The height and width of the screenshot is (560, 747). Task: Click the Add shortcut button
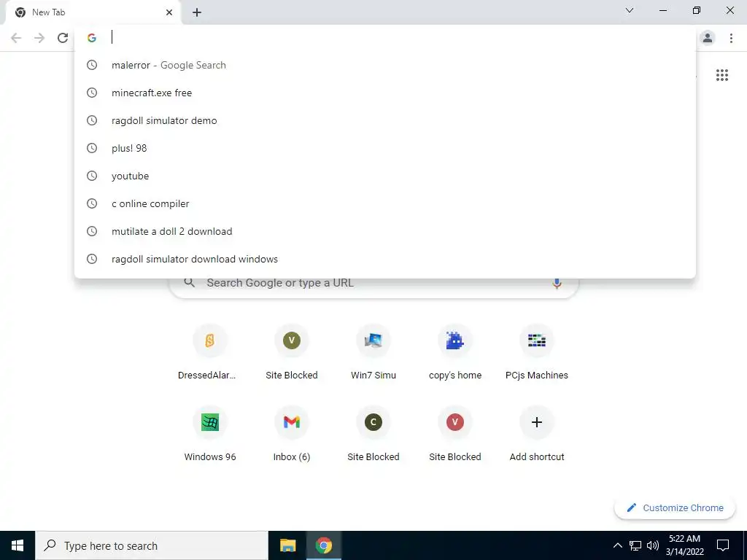[537, 435]
